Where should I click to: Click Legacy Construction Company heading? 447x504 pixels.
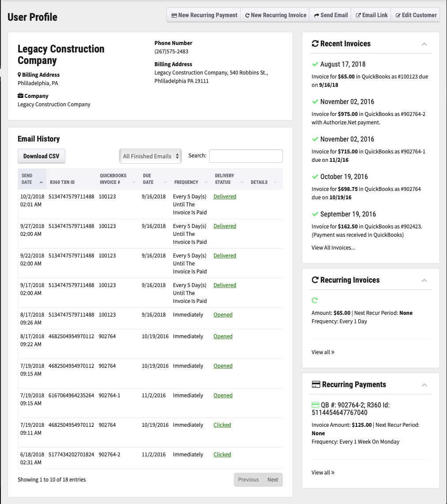click(61, 55)
